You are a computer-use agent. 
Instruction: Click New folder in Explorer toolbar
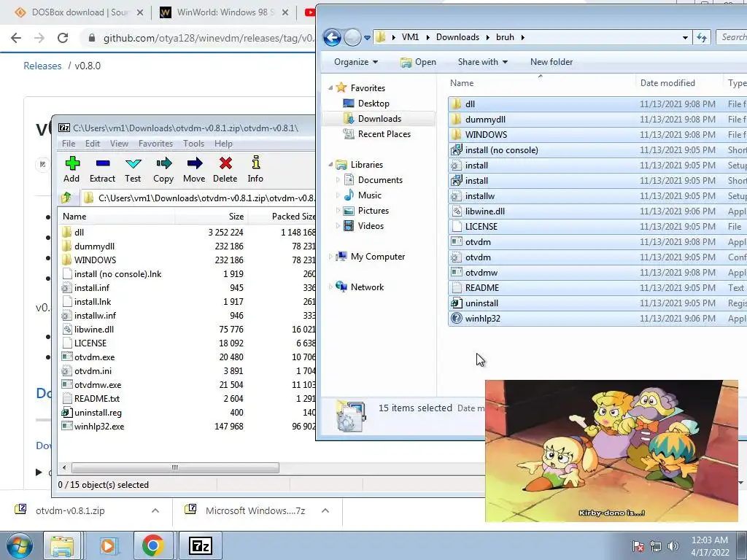coord(551,62)
